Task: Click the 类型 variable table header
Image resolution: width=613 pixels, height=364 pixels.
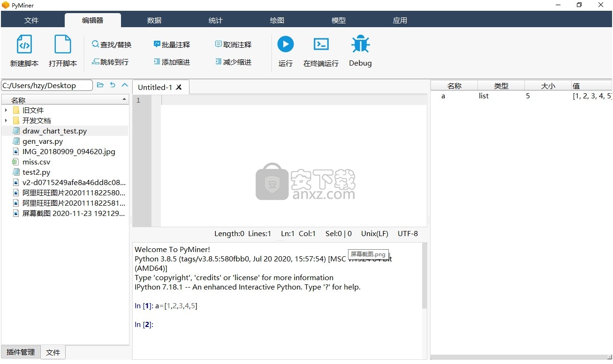Action: pyautogui.click(x=501, y=86)
